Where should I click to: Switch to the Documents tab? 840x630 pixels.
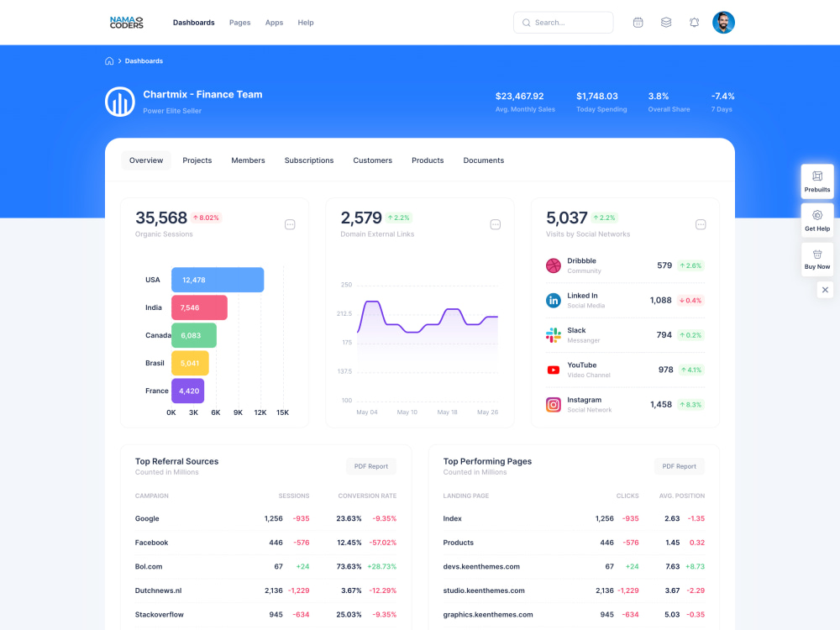[483, 160]
